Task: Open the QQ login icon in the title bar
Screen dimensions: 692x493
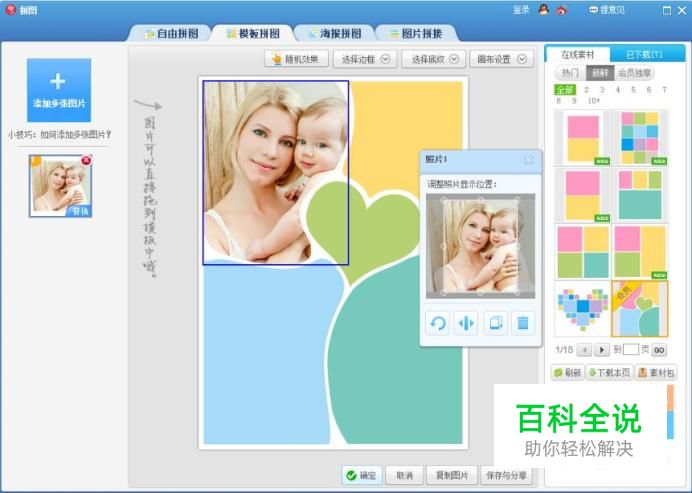Action: [544, 10]
